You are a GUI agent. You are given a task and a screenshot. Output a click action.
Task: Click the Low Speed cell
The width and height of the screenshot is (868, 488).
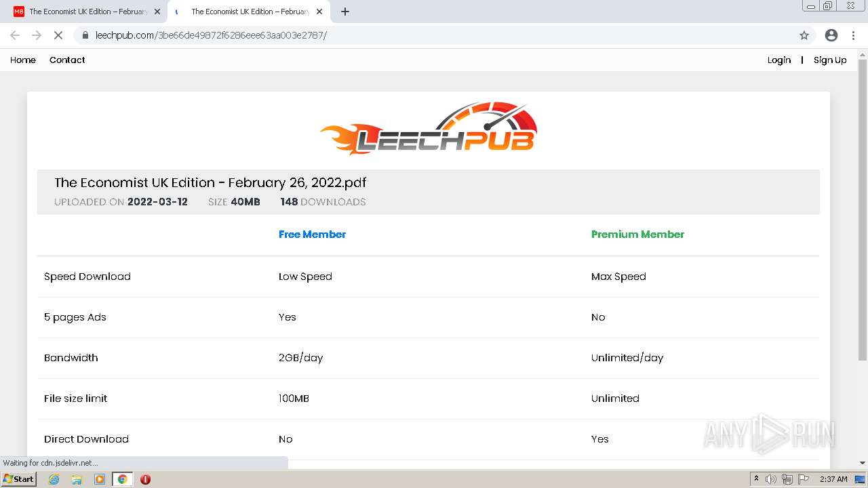[x=305, y=276]
